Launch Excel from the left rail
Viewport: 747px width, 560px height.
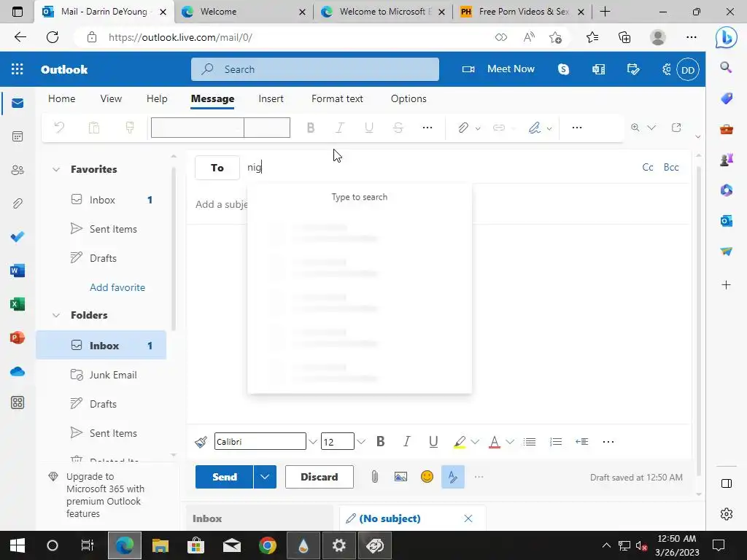[18, 304]
